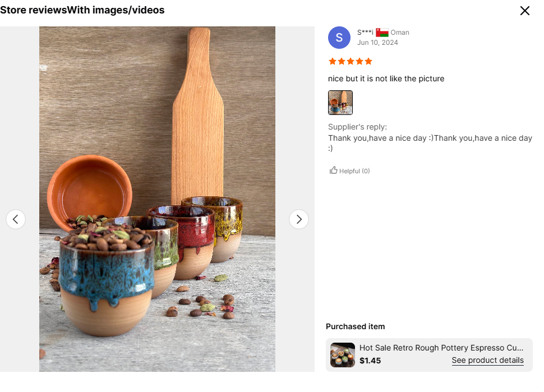Select the Store reviews heading
Image resolution: width=544 pixels, height=392 pixels.
(x=34, y=10)
